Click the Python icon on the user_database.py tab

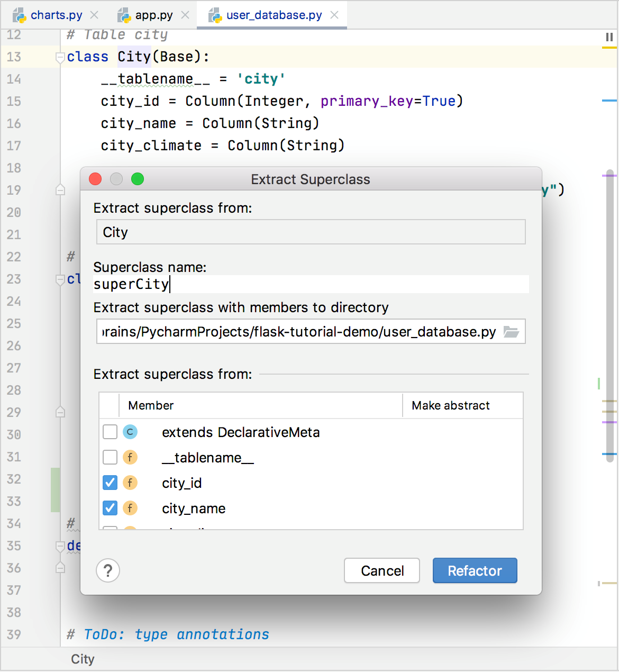215,15
